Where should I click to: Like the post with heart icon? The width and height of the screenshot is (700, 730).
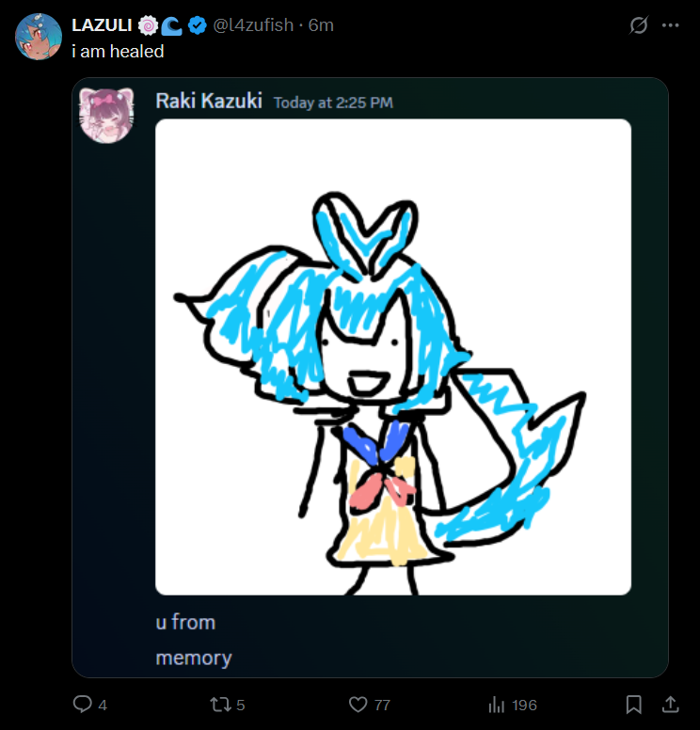tap(358, 705)
